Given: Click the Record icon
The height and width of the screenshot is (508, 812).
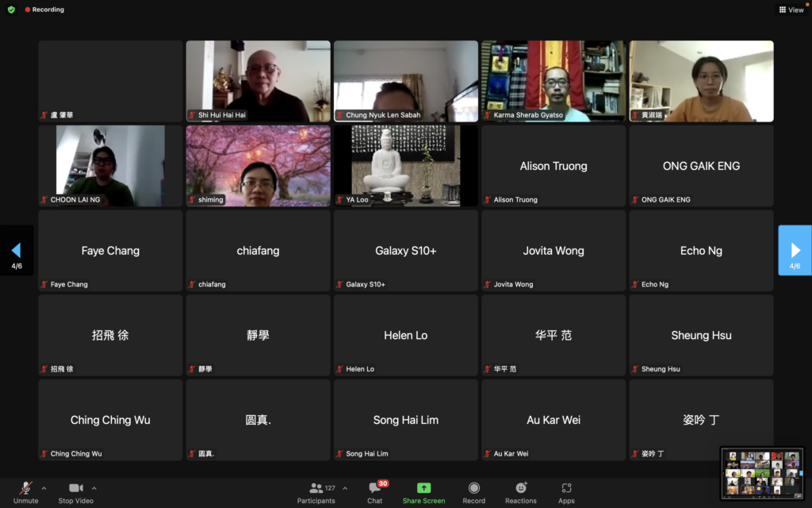Looking at the screenshot, I should (x=474, y=488).
